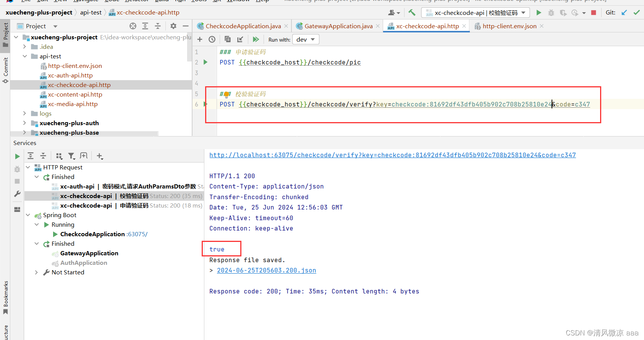Stop the running process with red square
Viewport: 644px width, 340px height.
coord(594,13)
